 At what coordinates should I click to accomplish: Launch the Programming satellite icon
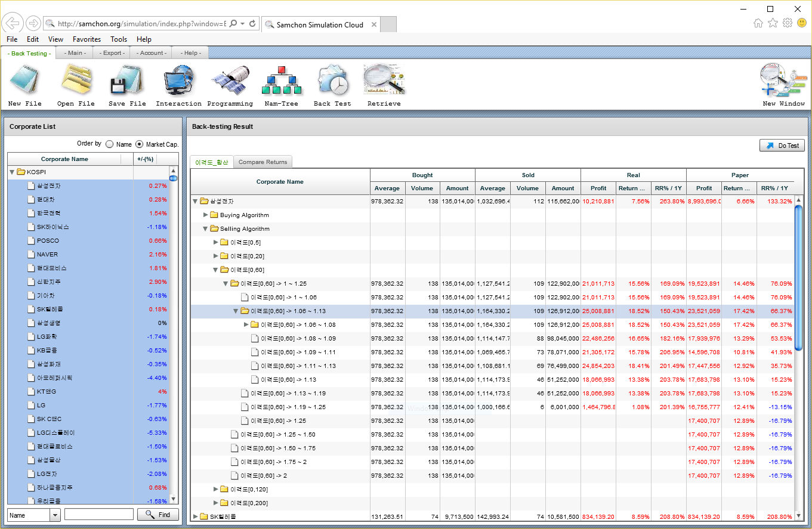click(230, 81)
